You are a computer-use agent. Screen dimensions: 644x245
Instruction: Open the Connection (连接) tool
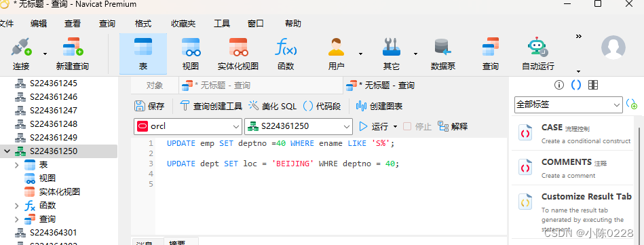pos(20,54)
